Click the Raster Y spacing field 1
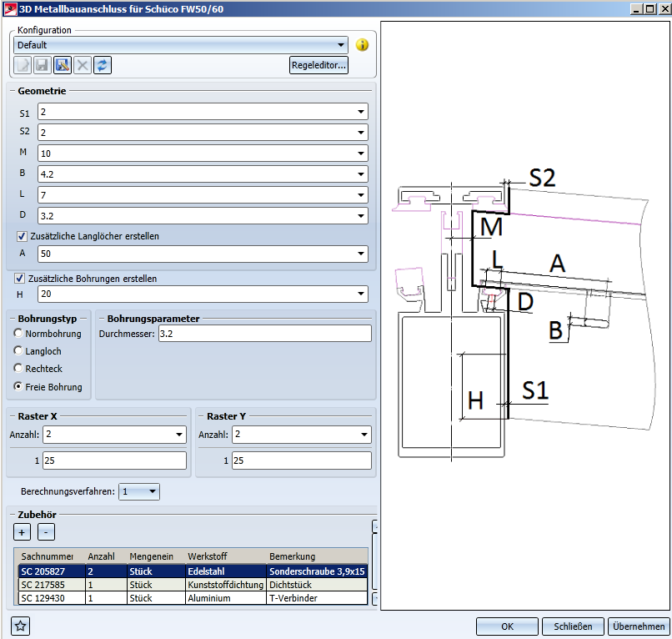This screenshot has height=639, width=672. tap(302, 460)
